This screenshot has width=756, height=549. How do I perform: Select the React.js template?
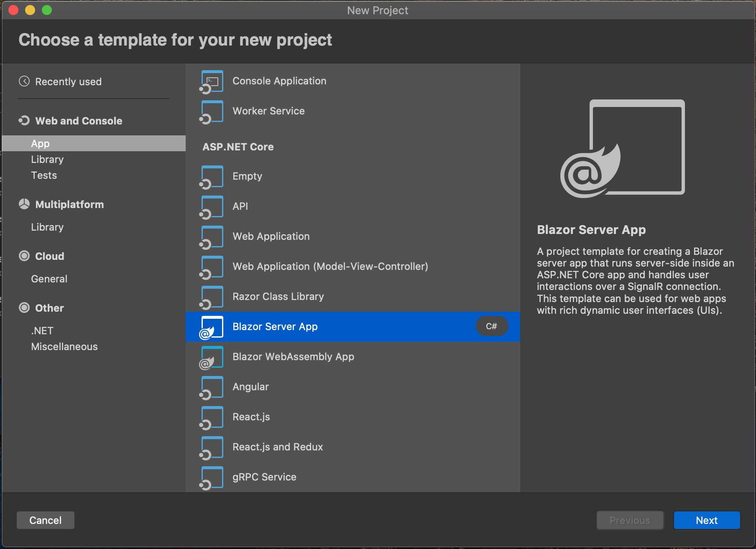(x=353, y=417)
